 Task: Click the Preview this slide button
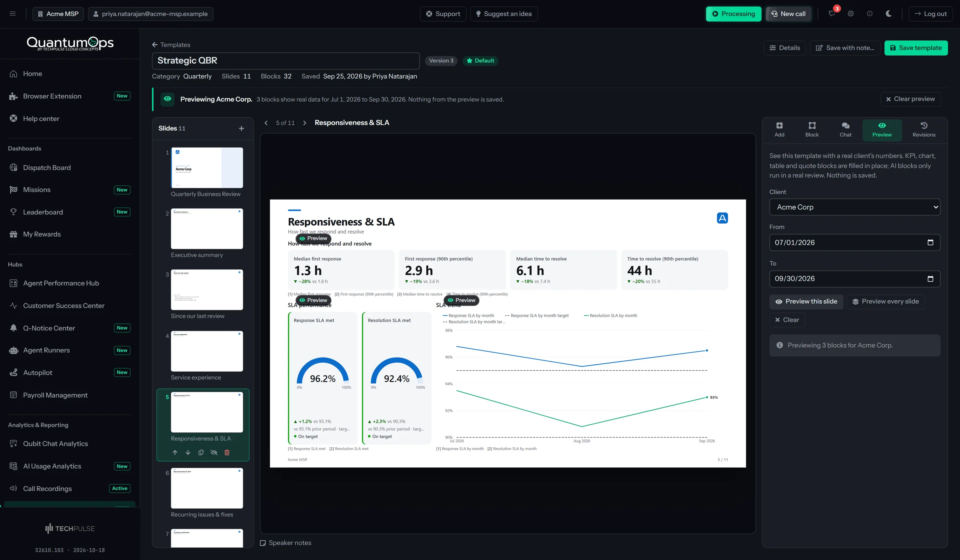(806, 302)
